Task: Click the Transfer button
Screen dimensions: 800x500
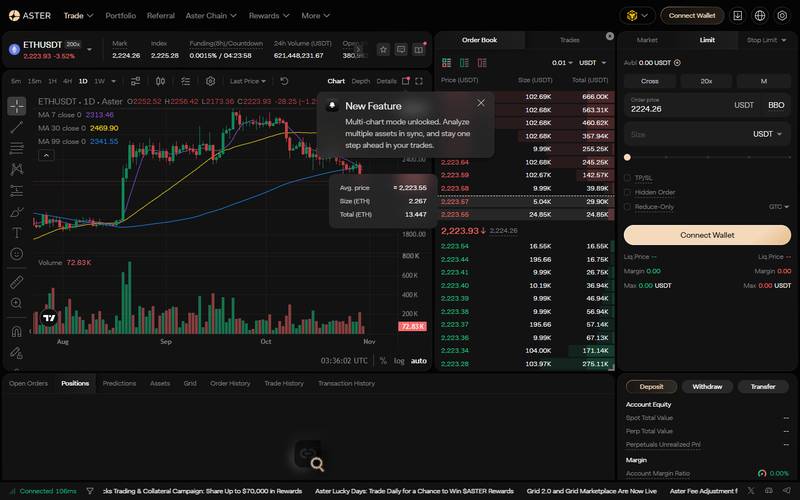Action: coord(763,387)
